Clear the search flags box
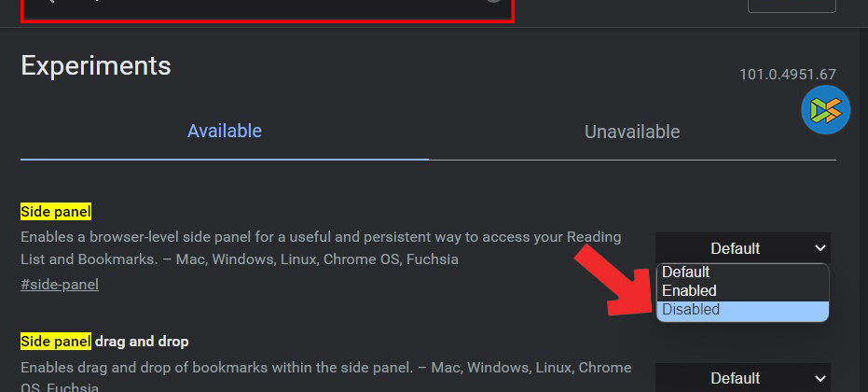Screen dimensions: 868x392 [x=494, y=2]
